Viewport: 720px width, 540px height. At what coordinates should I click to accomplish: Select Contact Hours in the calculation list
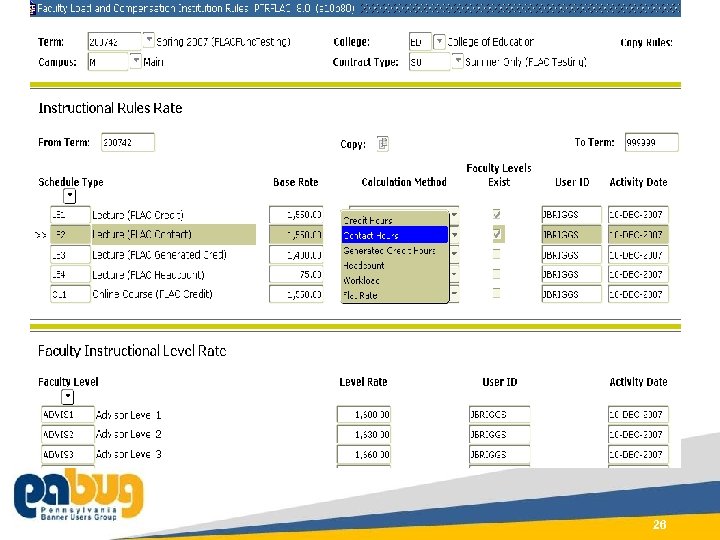(395, 235)
